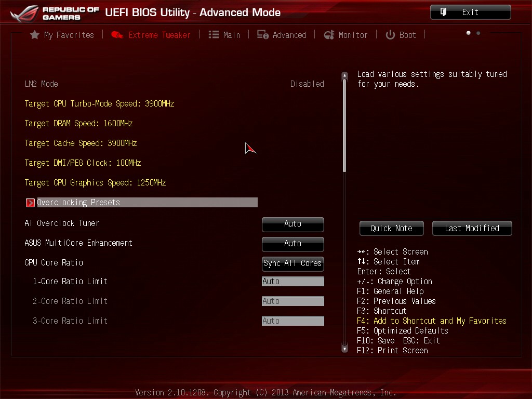Image resolution: width=532 pixels, height=399 pixels.
Task: Click F4 Add to Shortcut hint
Action: tap(432, 321)
